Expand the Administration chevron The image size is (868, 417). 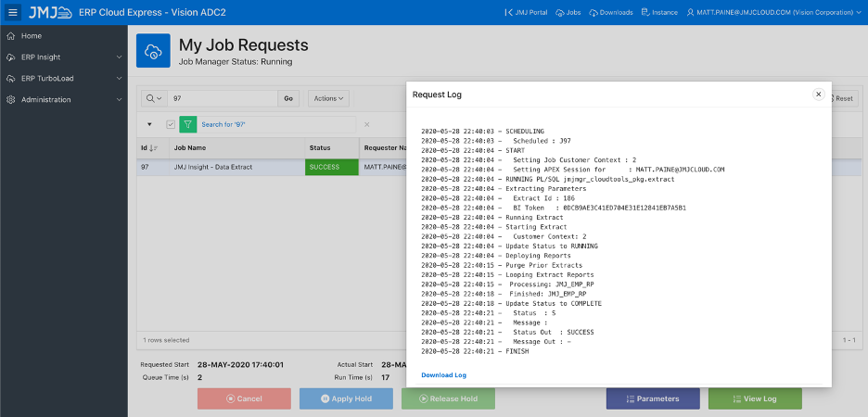(119, 99)
